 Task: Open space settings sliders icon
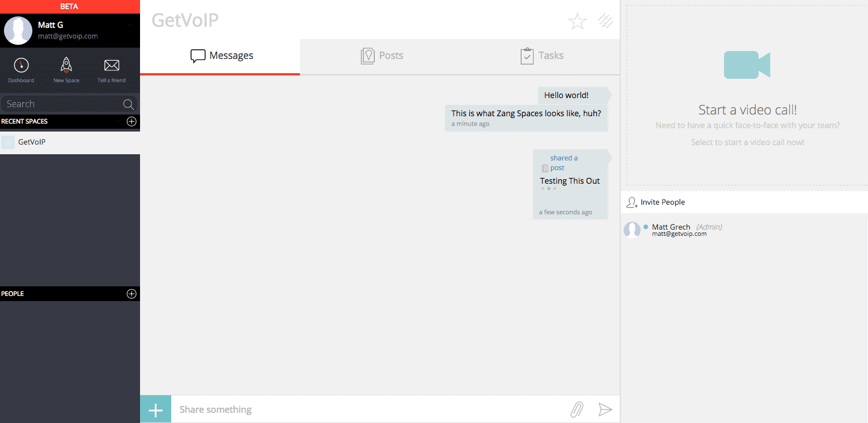(x=606, y=22)
